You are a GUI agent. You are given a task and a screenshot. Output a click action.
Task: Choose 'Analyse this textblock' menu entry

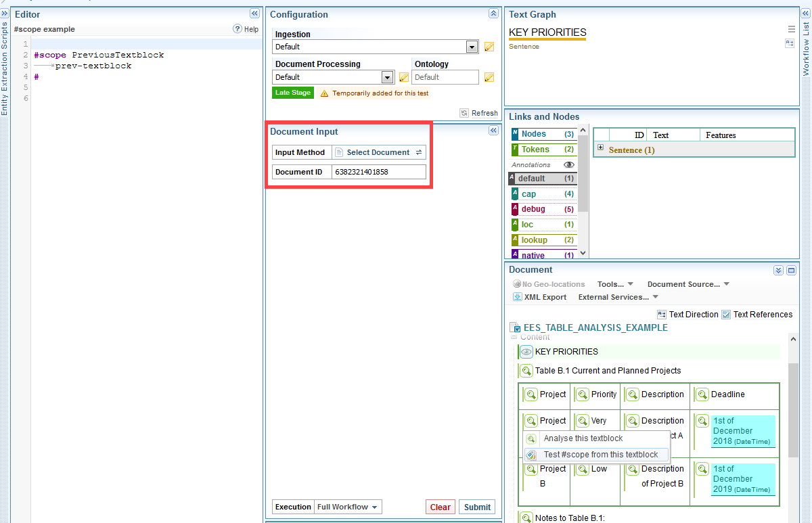[583, 438]
